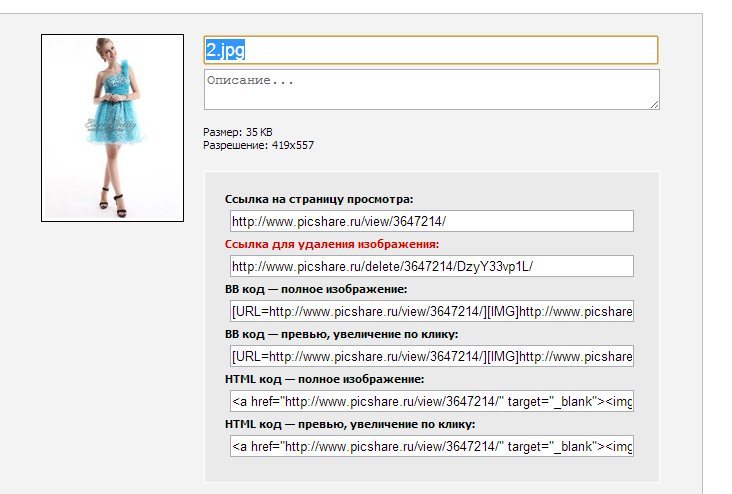Screen dimensions: 732x494
Task: Click the 'Ссылка на страницу просмотра' label
Action: [319, 199]
